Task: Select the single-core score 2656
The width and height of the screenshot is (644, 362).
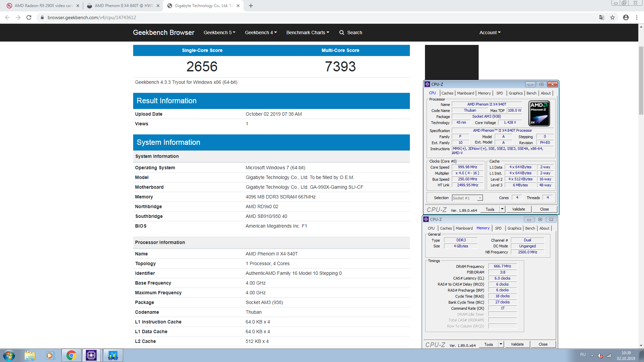Action: (202, 66)
